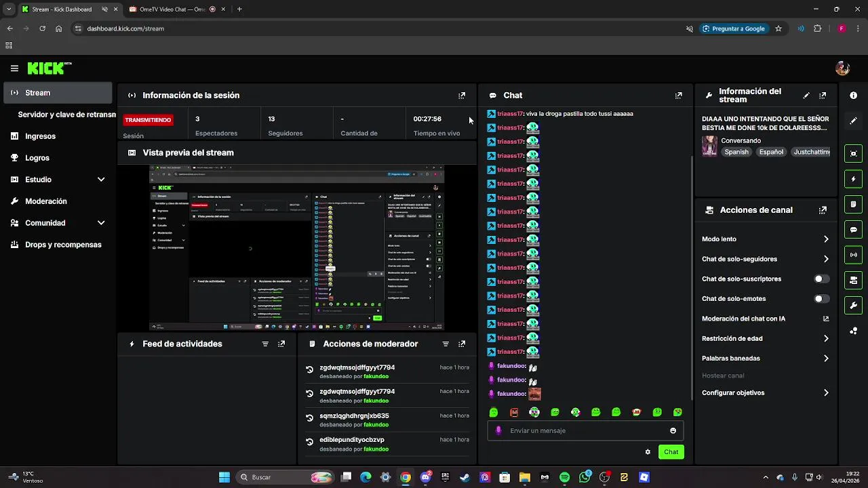Edit stream info with the pencil icon
868x488 pixels.
(x=806, y=96)
